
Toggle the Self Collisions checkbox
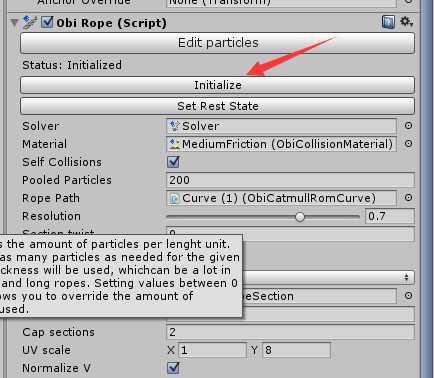[173, 162]
